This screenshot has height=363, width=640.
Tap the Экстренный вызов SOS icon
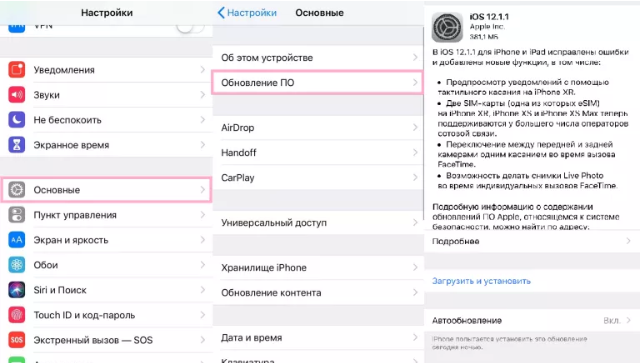tap(17, 340)
